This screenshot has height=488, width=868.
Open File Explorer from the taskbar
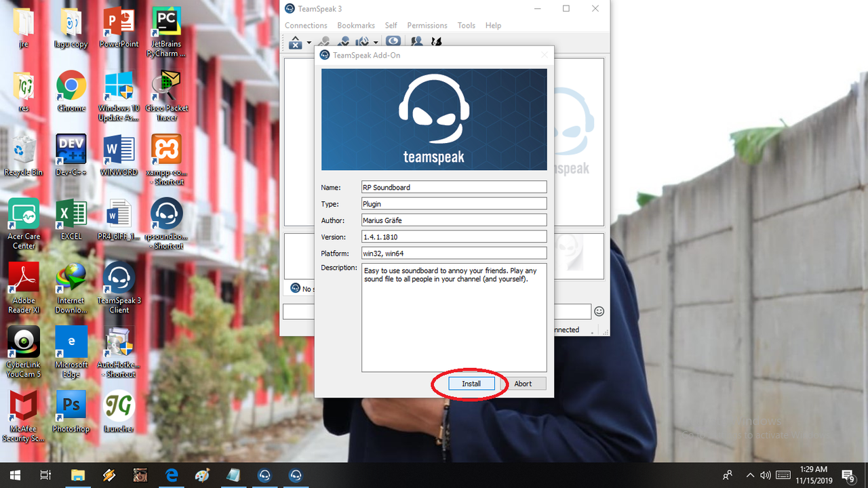coord(77,475)
